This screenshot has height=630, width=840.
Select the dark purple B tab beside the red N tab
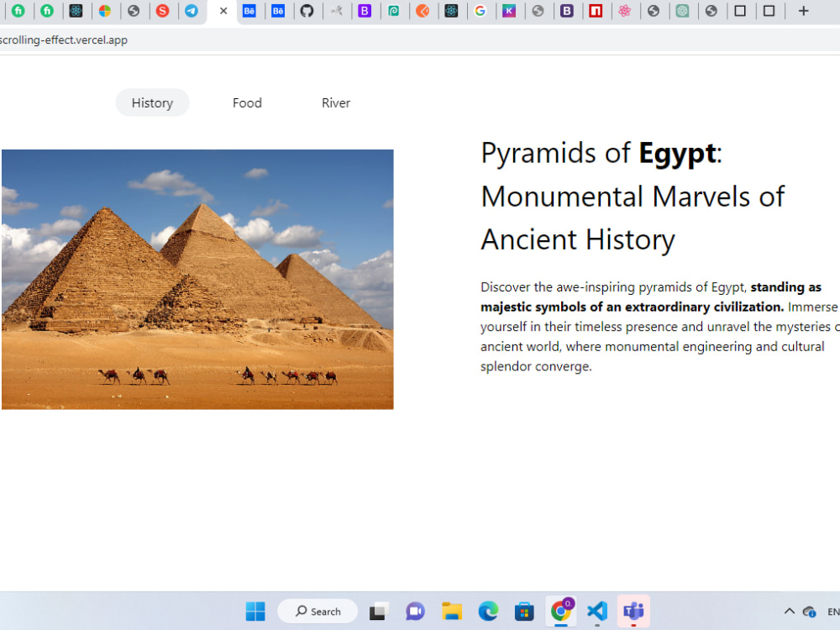click(566, 11)
